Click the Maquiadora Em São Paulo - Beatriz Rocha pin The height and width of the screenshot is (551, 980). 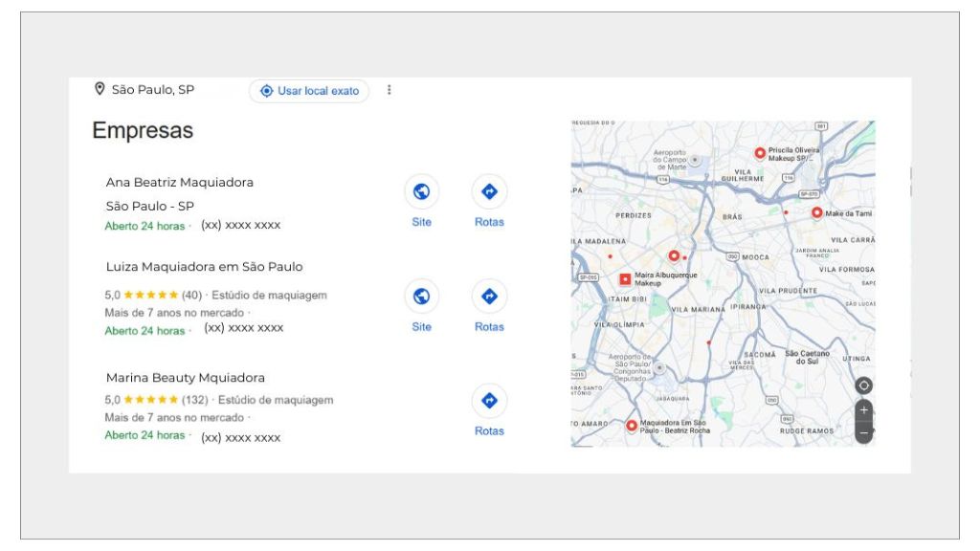pyautogui.click(x=632, y=426)
